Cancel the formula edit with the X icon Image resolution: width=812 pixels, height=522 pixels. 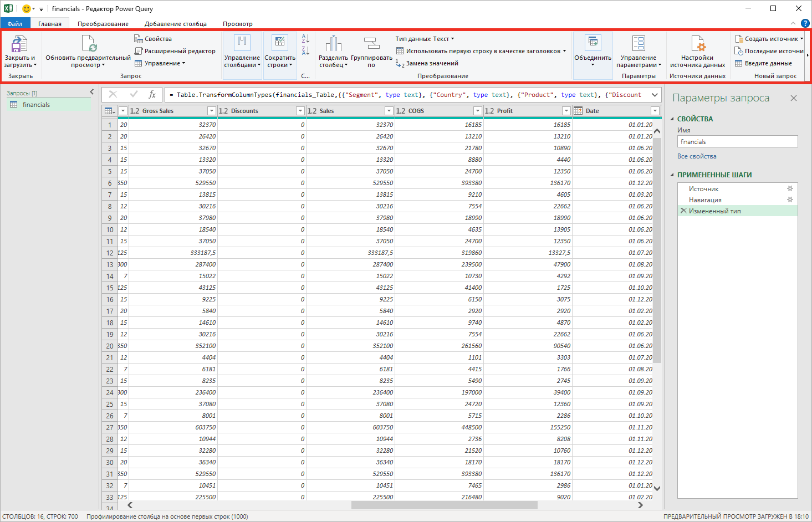pyautogui.click(x=113, y=95)
